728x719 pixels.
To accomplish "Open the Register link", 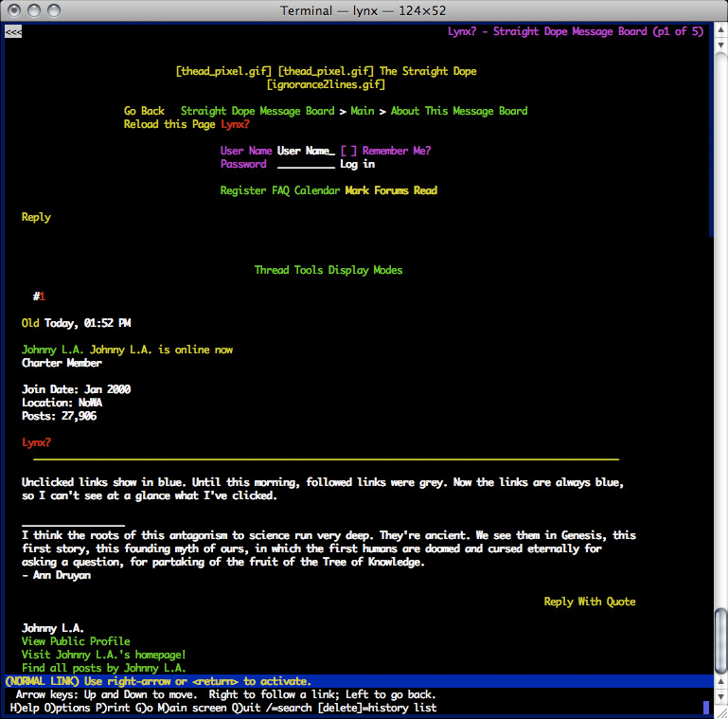I will point(242,191).
